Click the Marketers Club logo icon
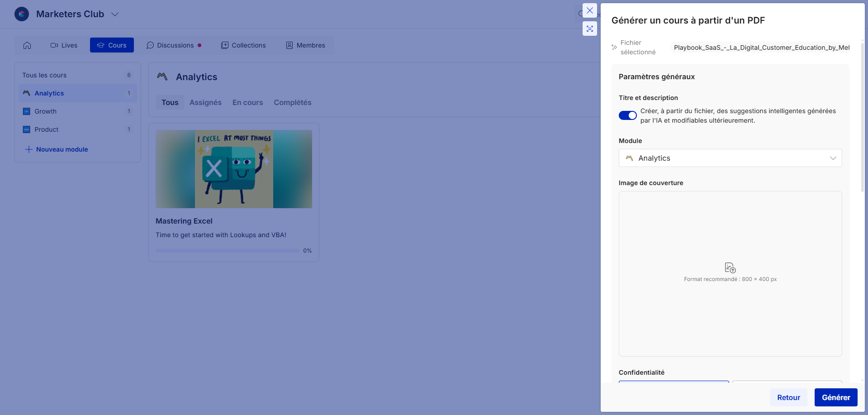 pyautogui.click(x=22, y=14)
